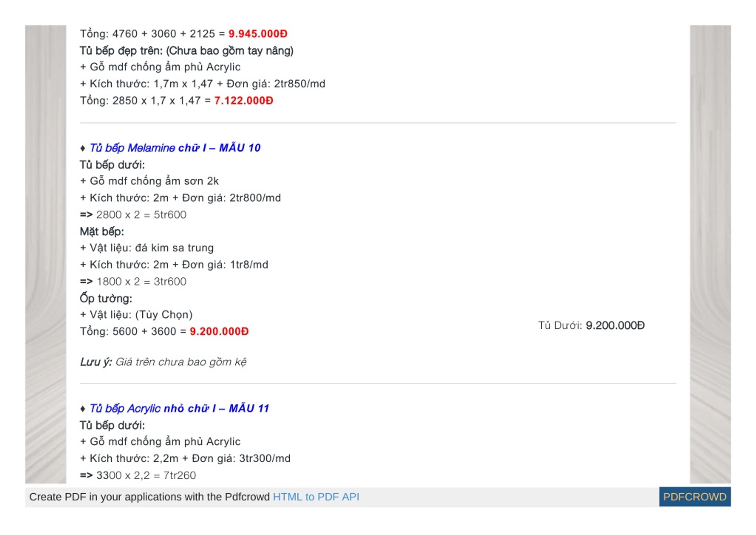Click the line 1800 x 2 = 3tr600
Viewport: 756px width, 535px height.
click(x=133, y=281)
